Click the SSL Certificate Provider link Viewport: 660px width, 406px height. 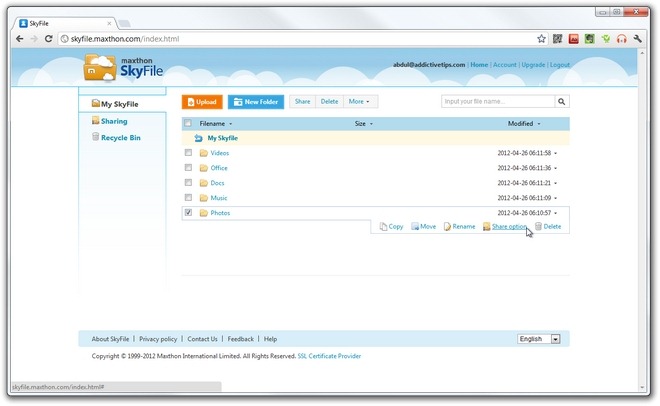pyautogui.click(x=329, y=356)
